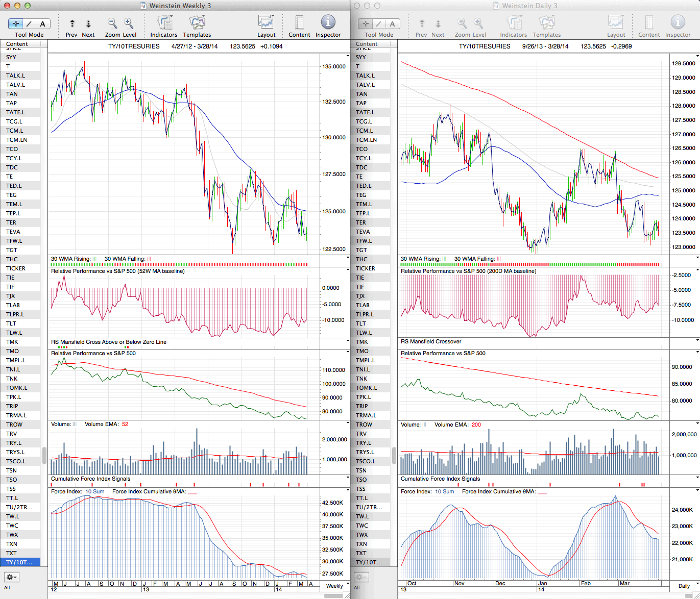Open the Weekly timeframe dropdown
The image size is (700, 599).
(x=337, y=586)
